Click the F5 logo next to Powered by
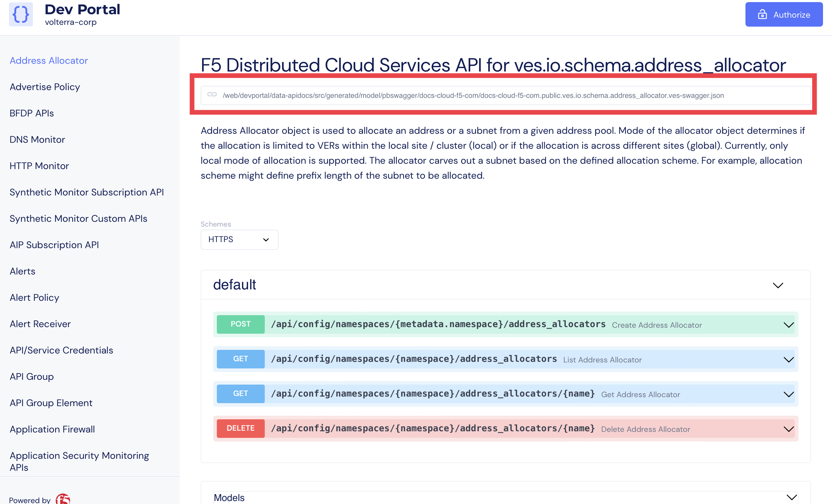Image resolution: width=832 pixels, height=504 pixels. (63, 499)
